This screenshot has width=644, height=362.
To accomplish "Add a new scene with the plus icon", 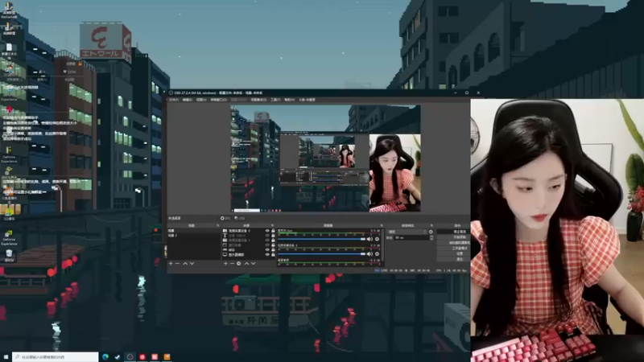I will [171, 264].
